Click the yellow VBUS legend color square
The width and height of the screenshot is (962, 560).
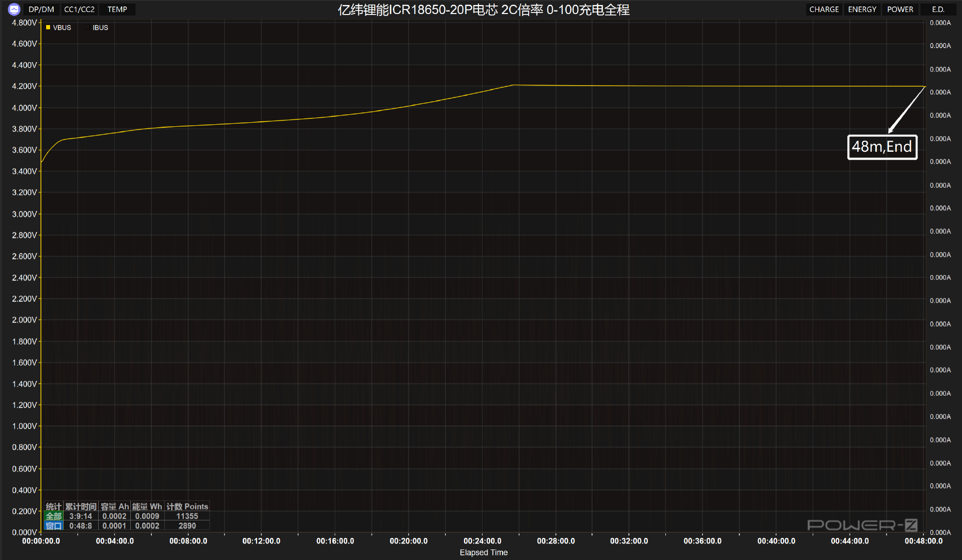pyautogui.click(x=48, y=28)
